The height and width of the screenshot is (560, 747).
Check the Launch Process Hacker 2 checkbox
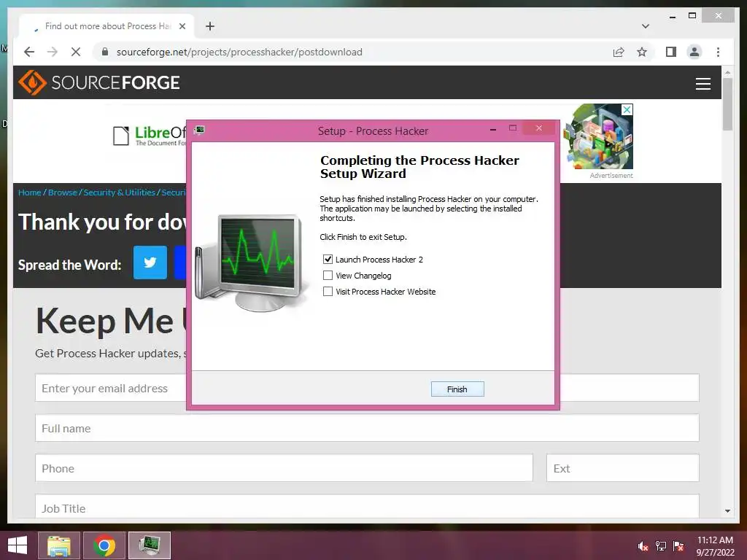click(x=328, y=260)
